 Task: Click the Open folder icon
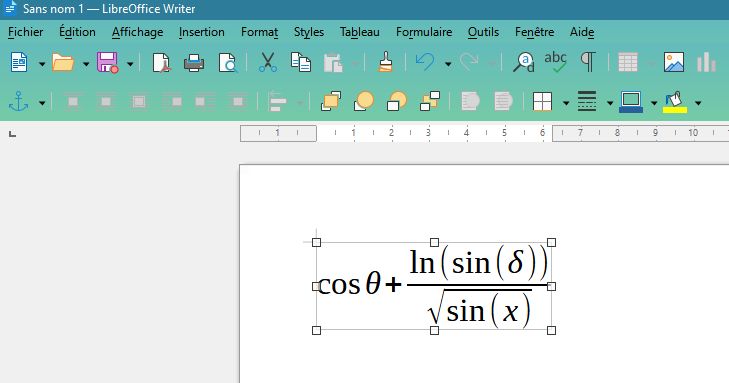(x=63, y=62)
